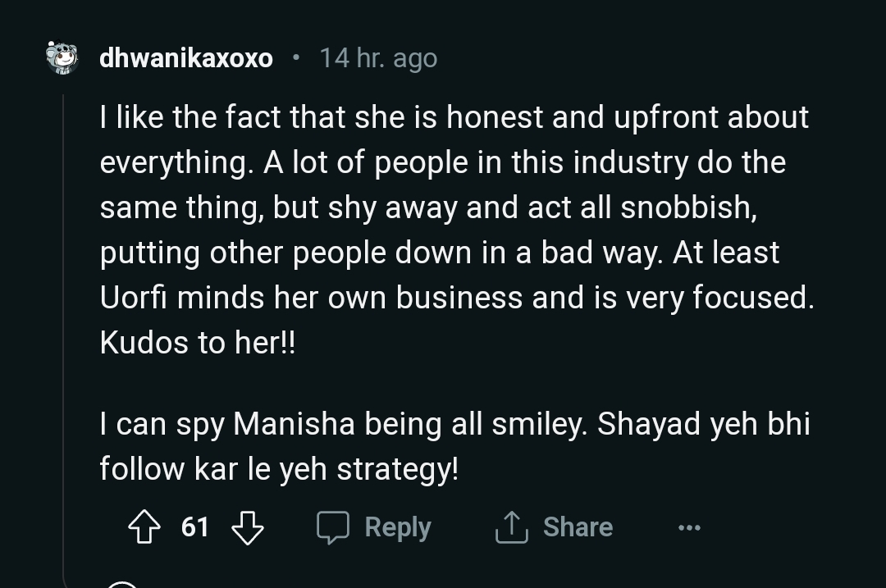Screen dimensions: 886x588
Task: Open the dhwanikaxoxo avatar icon
Action: 63,58
